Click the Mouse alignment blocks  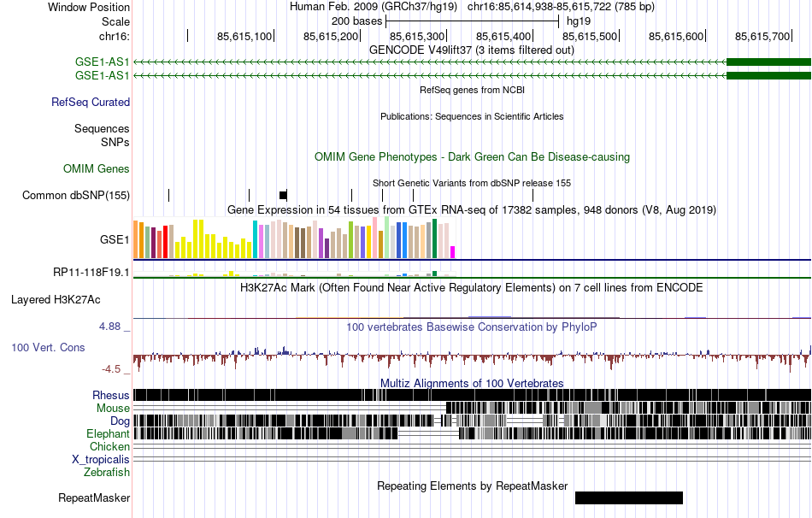(x=629, y=409)
